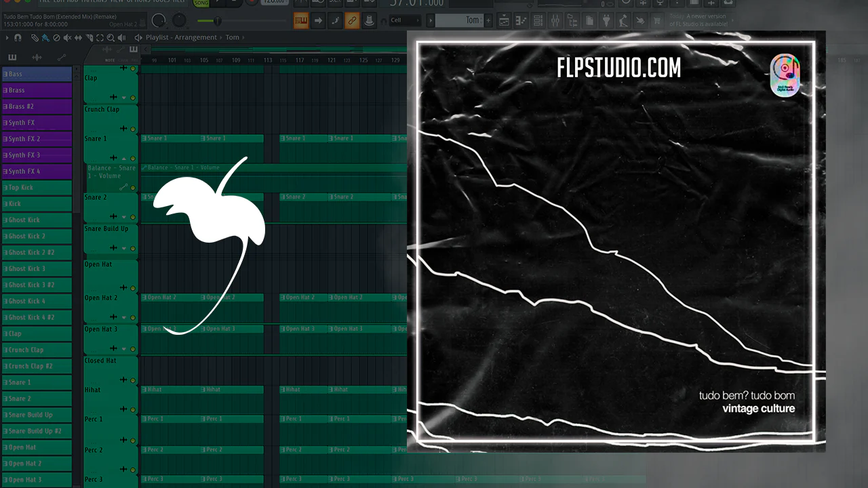Select the Slice tool in playlist toolbar
868x488 pixels.
click(x=89, y=38)
